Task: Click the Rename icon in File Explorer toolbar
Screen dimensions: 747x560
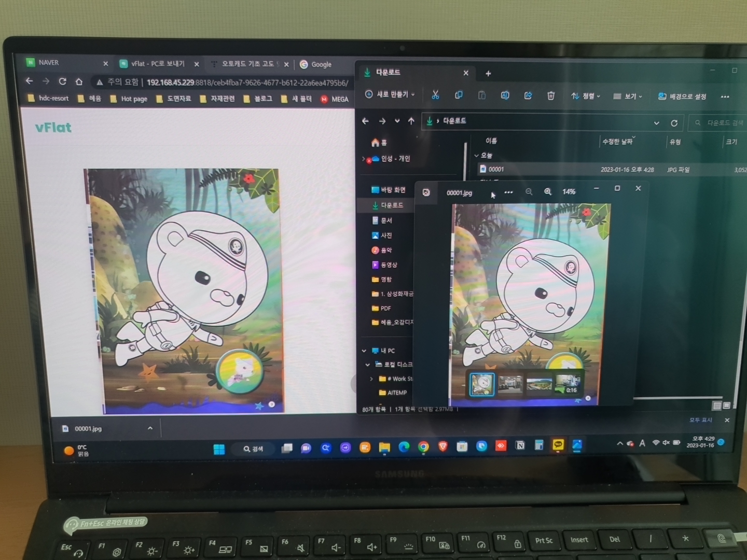Action: tap(505, 95)
